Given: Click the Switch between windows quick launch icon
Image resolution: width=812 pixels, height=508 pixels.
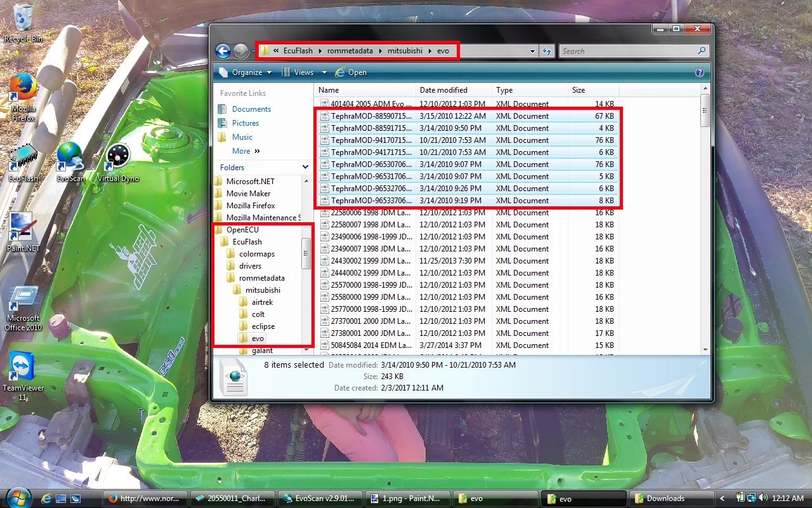Looking at the screenshot, I should 75,498.
